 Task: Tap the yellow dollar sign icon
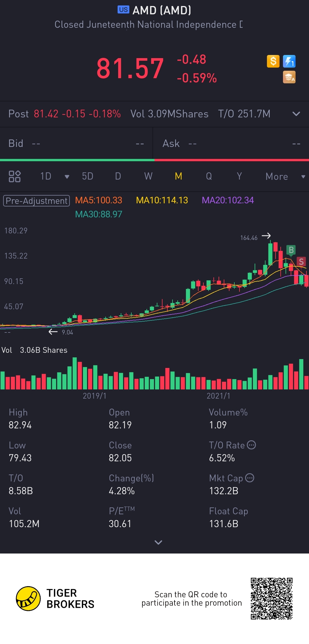coord(273,61)
